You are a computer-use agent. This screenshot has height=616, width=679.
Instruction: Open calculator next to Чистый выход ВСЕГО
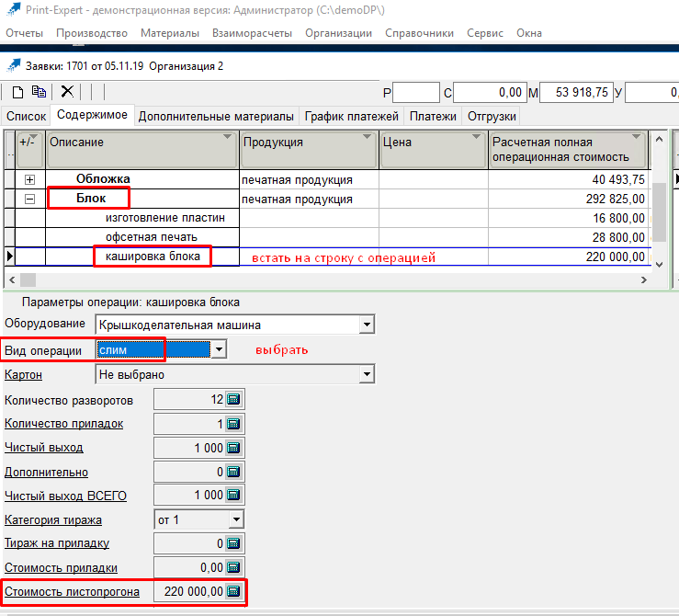pos(233,496)
